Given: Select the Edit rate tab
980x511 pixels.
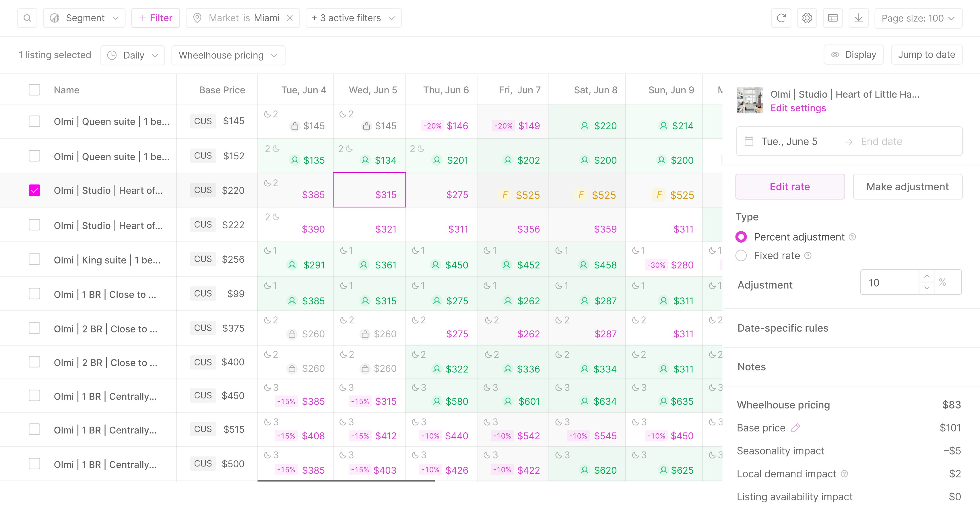Looking at the screenshot, I should 790,186.
